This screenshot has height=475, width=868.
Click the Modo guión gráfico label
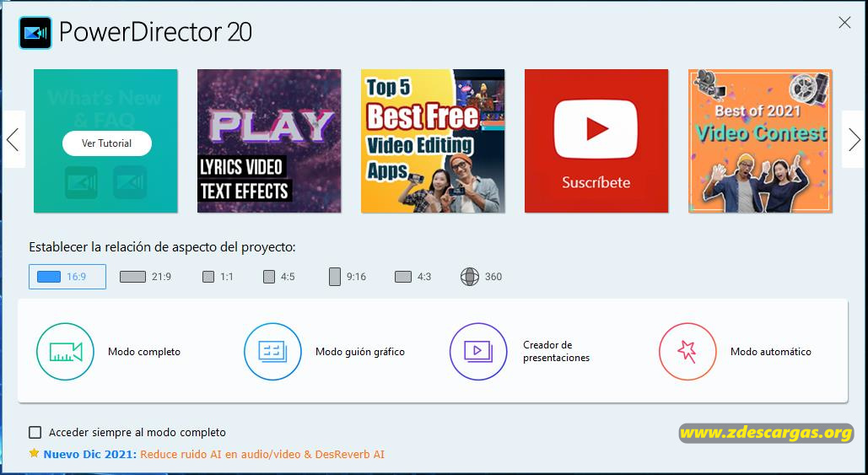point(360,352)
